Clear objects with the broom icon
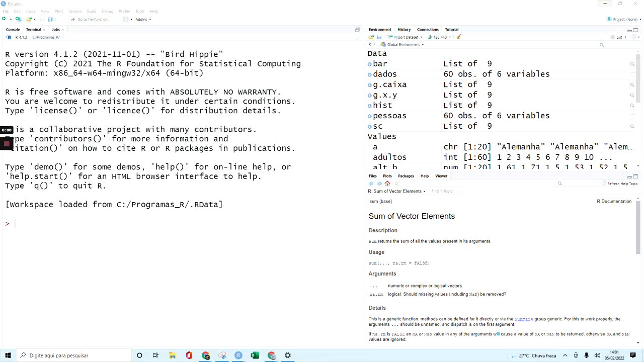The width and height of the screenshot is (644, 362). tap(459, 37)
